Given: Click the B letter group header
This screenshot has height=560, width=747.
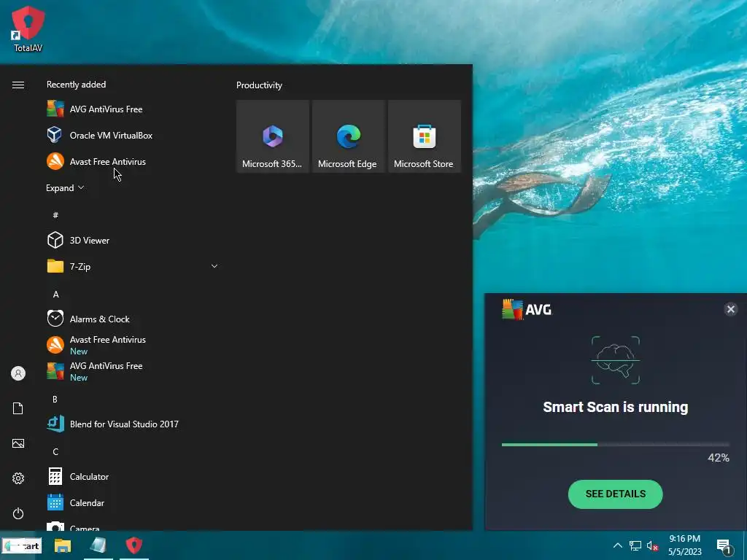Looking at the screenshot, I should 55,399.
